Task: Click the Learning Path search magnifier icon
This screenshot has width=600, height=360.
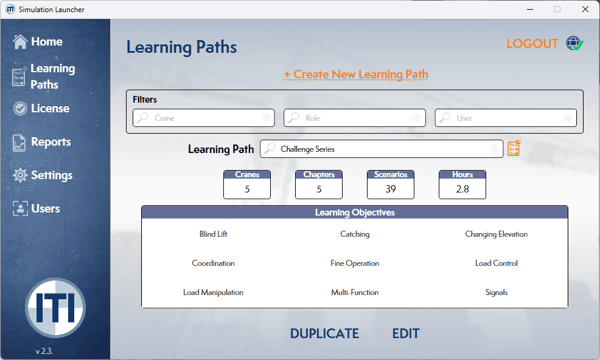Action: tap(270, 148)
